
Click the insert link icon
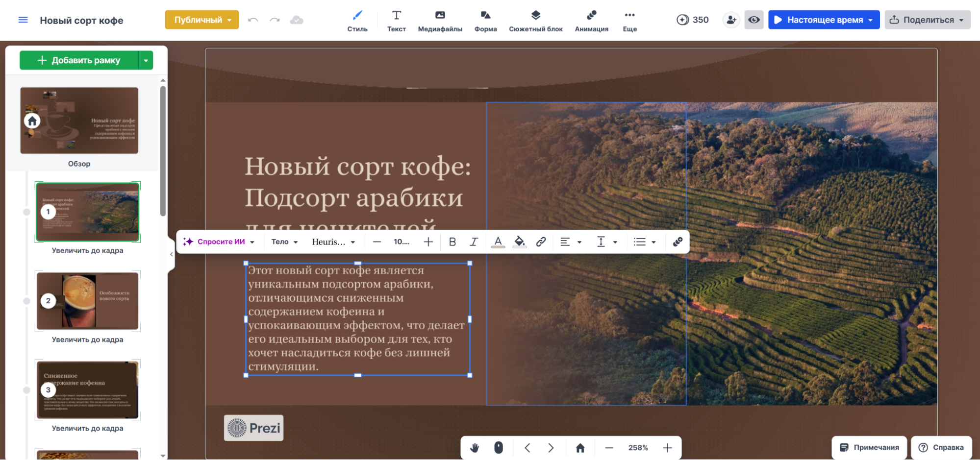point(541,242)
